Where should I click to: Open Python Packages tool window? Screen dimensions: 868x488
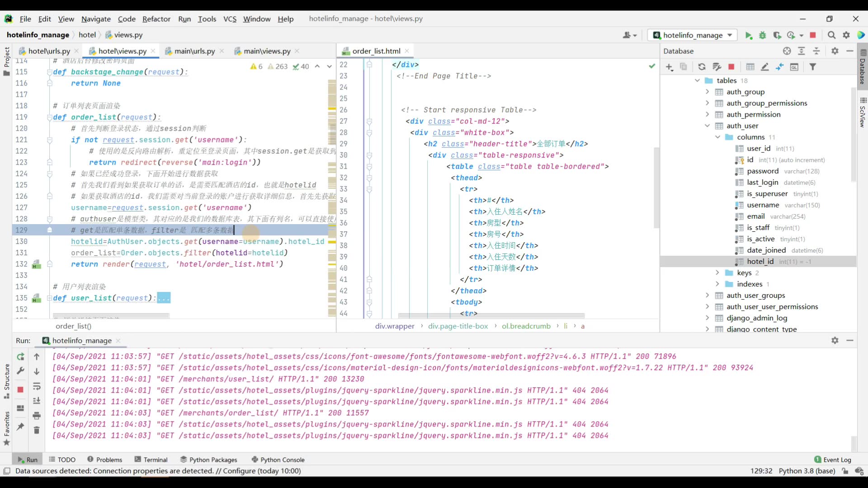click(x=208, y=460)
